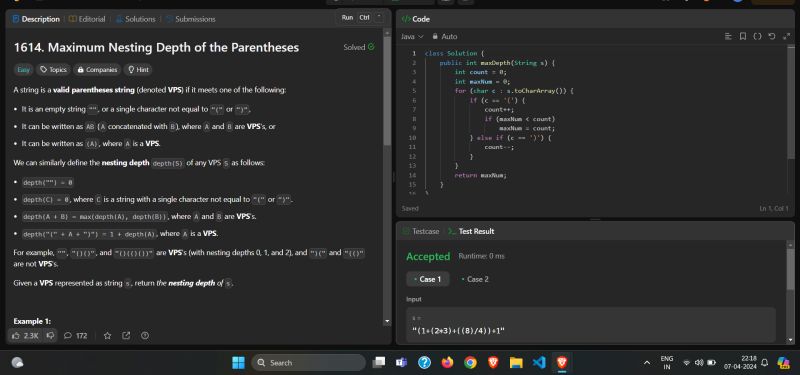Open the Java language dropdown

pyautogui.click(x=412, y=37)
